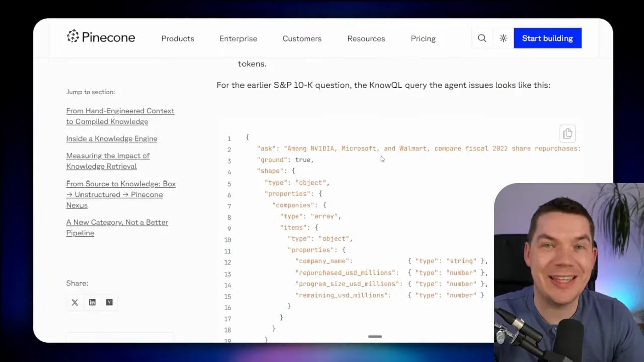This screenshot has height=362, width=644.
Task: Click the sentence about KnowQL query
Action: pos(384,85)
